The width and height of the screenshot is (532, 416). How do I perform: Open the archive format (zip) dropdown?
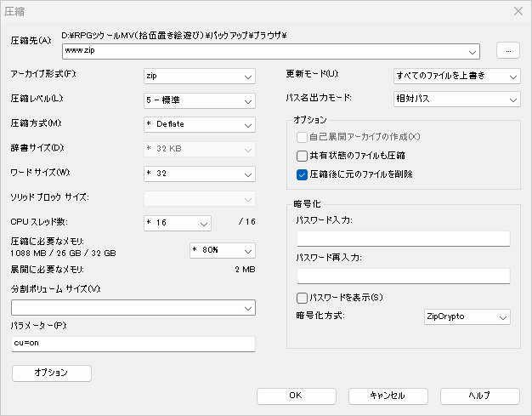point(199,76)
